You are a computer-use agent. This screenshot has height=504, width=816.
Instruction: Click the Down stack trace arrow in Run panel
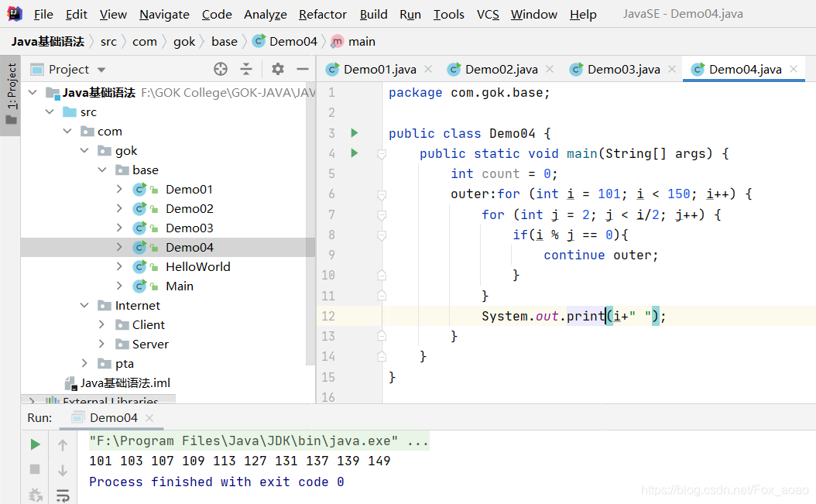(x=63, y=470)
